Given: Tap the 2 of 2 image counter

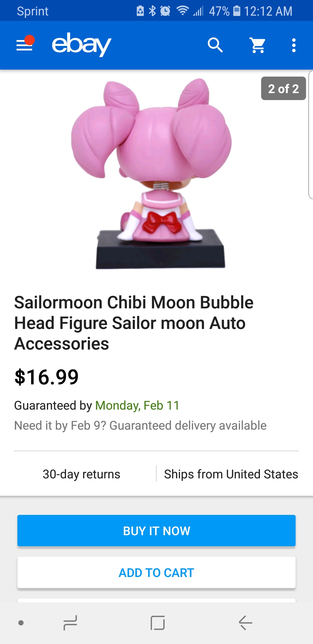Looking at the screenshot, I should (283, 88).
